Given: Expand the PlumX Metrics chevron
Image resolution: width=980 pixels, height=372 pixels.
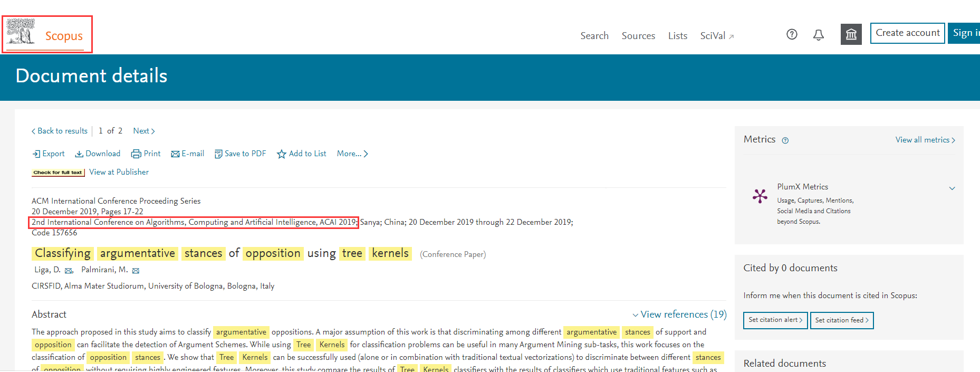Looking at the screenshot, I should [952, 188].
